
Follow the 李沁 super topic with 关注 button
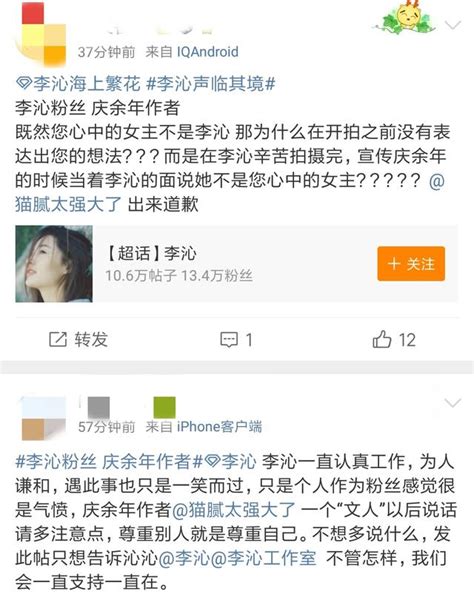pyautogui.click(x=411, y=264)
